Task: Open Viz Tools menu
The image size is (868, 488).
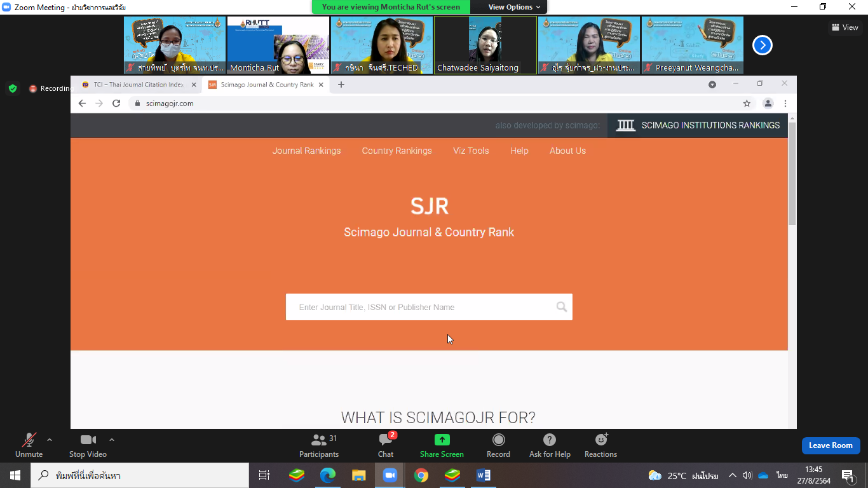Action: (x=471, y=151)
